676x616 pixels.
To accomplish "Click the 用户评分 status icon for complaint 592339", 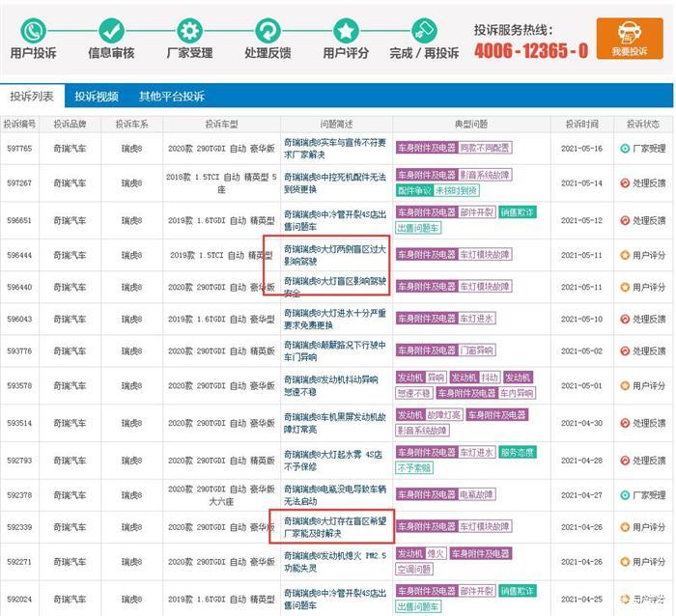I will pyautogui.click(x=625, y=527).
